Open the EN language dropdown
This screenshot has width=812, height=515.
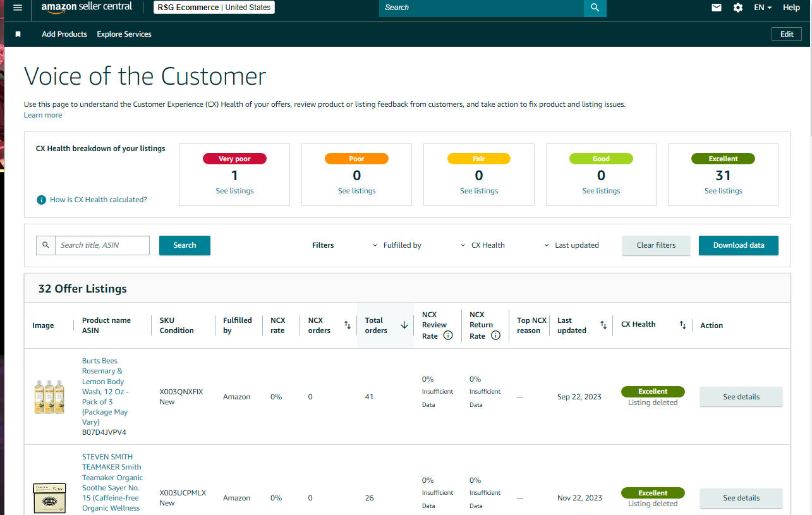point(763,8)
